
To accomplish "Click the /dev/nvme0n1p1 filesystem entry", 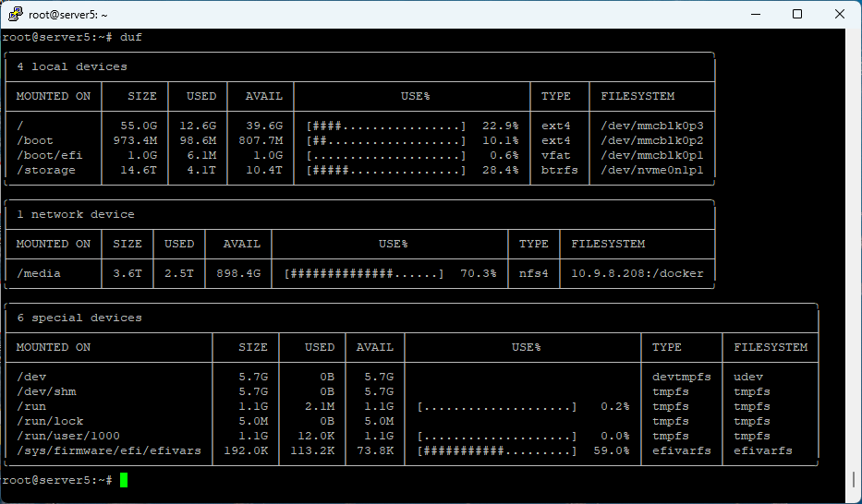I will (x=652, y=170).
